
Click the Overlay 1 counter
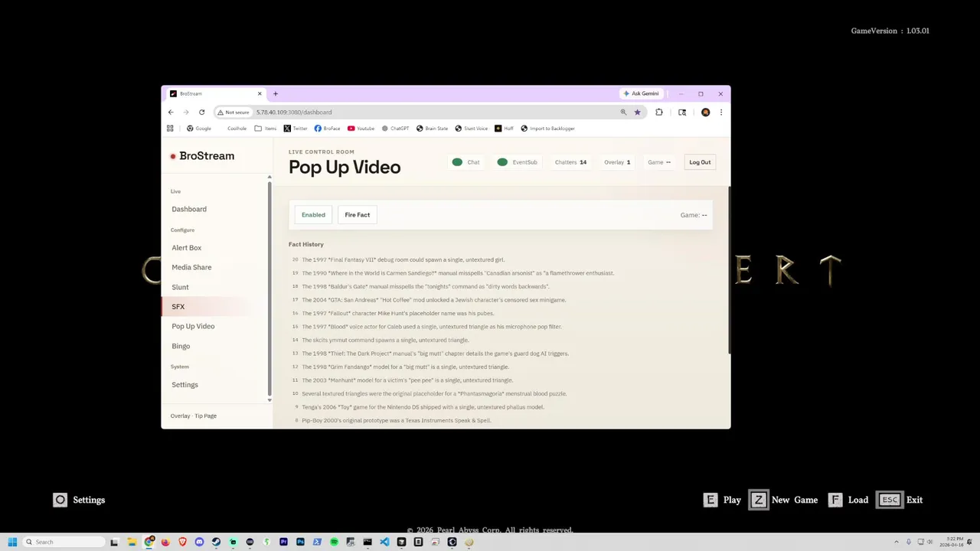tap(617, 162)
